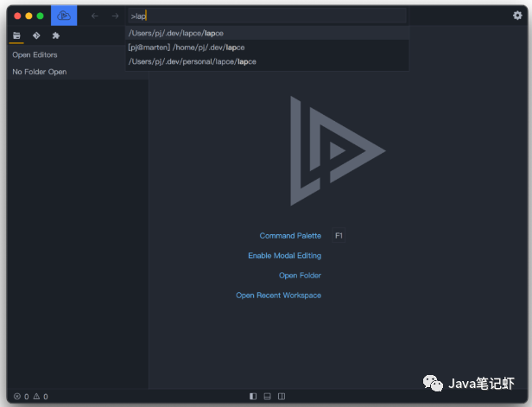Close the window with red button
The height and width of the screenshot is (407, 532).
pyautogui.click(x=17, y=16)
